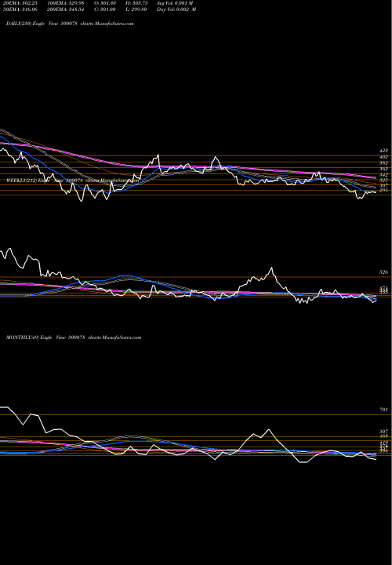The width and height of the screenshot is (392, 565).
Task: Click the Day Vol readout
Action: click(176, 9)
